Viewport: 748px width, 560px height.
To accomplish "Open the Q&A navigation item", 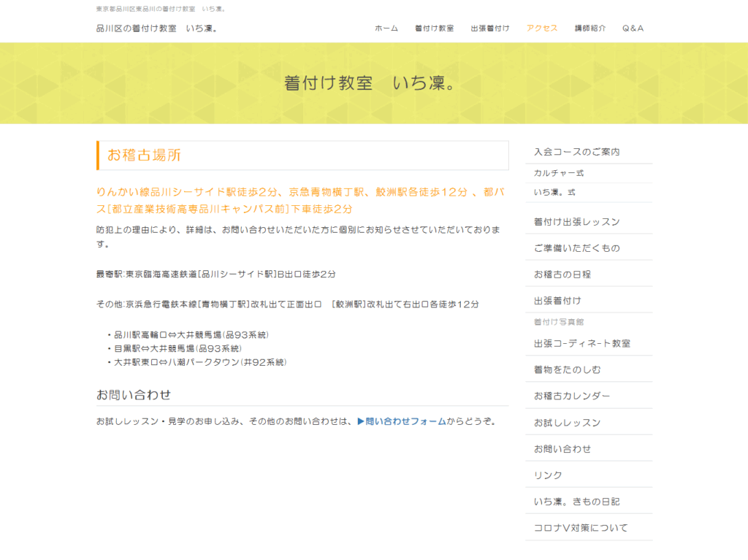I will (x=633, y=28).
